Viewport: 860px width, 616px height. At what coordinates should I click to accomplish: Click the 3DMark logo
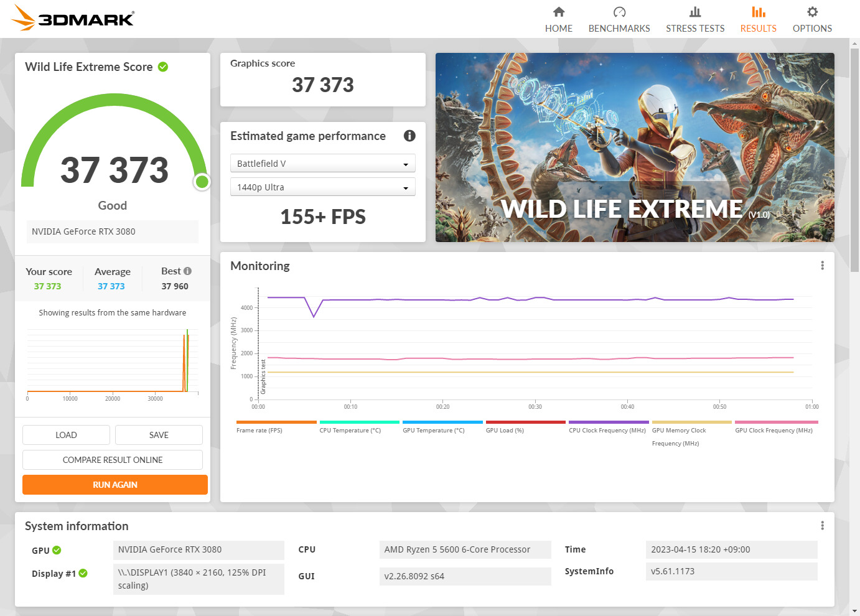(x=73, y=18)
